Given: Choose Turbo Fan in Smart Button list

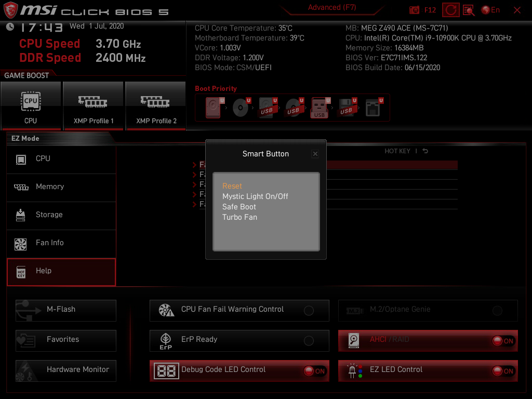Looking at the screenshot, I should click(x=240, y=217).
